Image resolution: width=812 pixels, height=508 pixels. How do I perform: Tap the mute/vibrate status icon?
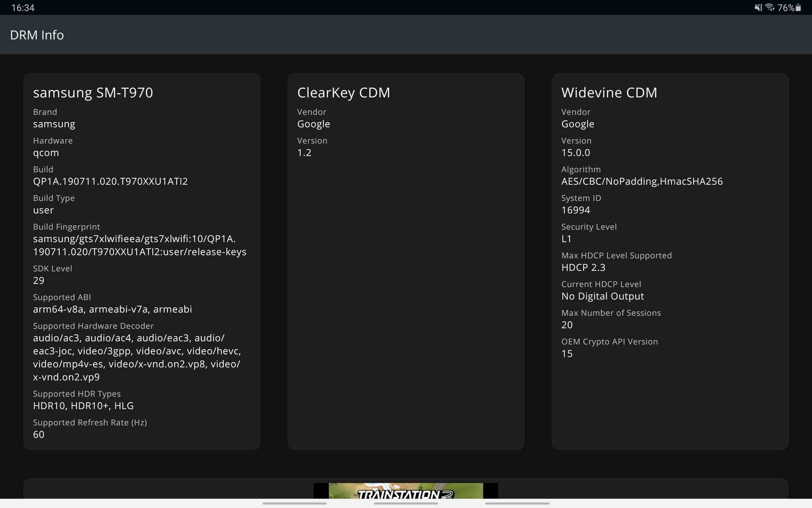[758, 8]
